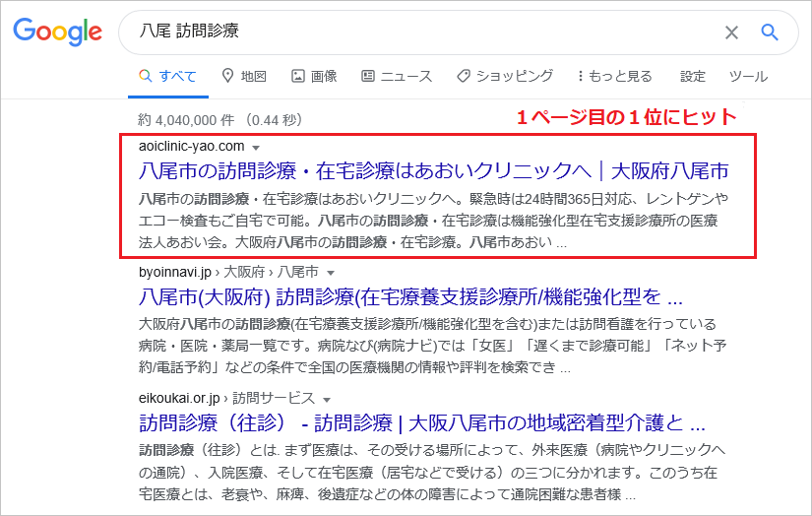
Task: Open dropdown arrow beside byoinnavi.jp breadcrumb
Action: pos(331,273)
